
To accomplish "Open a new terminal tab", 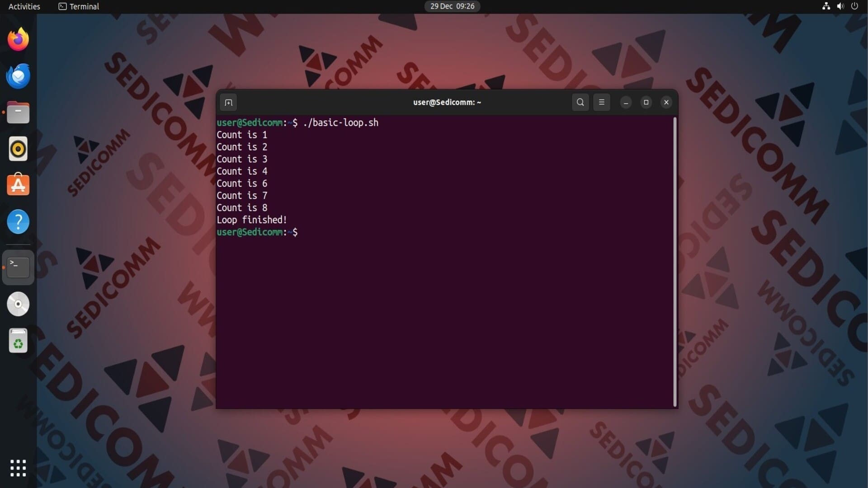I will click(228, 103).
